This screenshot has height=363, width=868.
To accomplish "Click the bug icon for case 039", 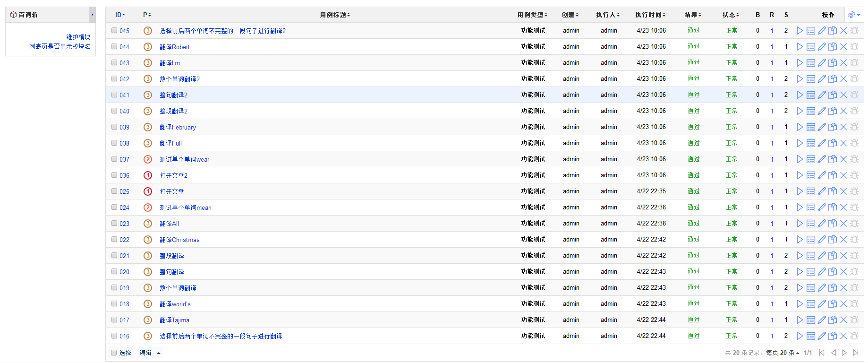I will click(854, 127).
